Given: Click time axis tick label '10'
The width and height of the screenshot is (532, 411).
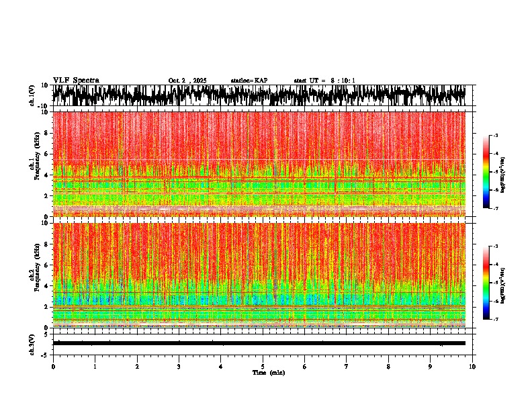Looking at the screenshot, I should (472, 367).
